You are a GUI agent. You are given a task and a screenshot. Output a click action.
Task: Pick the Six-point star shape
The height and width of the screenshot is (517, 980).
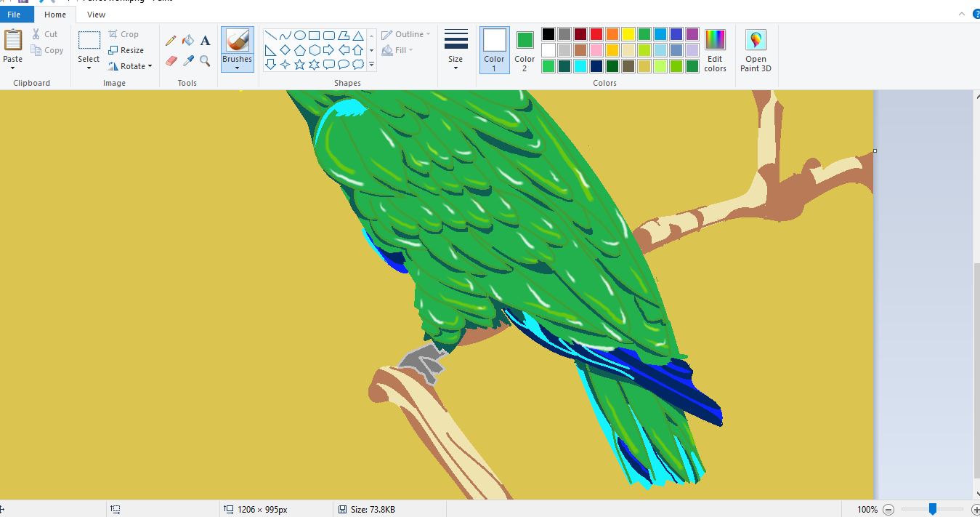coord(314,65)
